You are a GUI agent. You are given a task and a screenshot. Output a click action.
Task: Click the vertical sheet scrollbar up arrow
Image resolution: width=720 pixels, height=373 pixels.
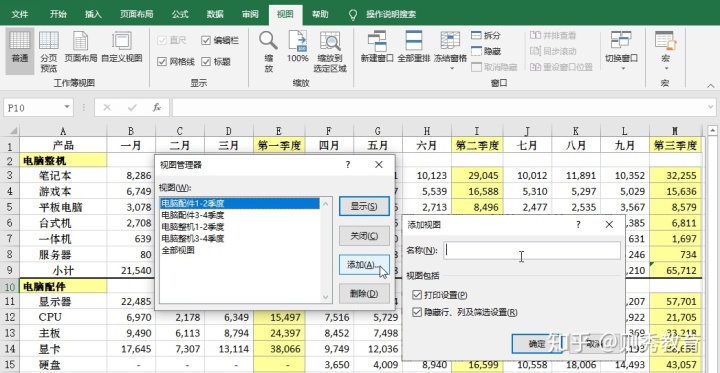[x=712, y=130]
